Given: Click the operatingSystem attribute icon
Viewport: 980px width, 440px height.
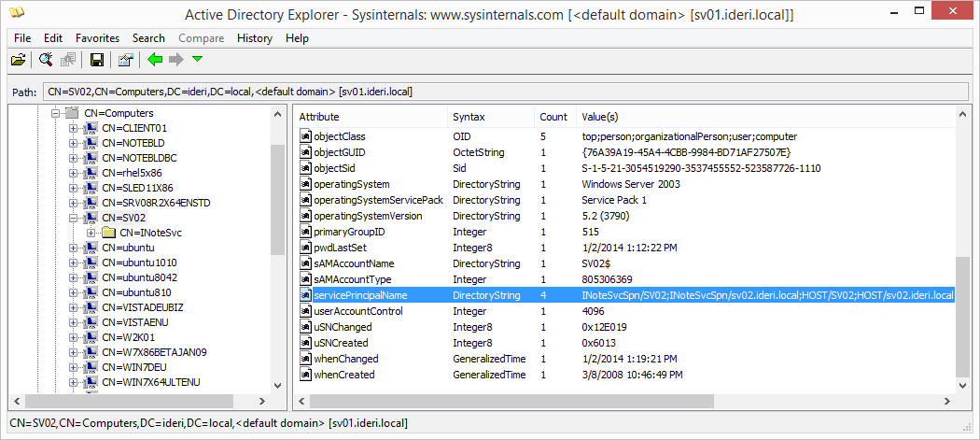Looking at the screenshot, I should (x=305, y=184).
